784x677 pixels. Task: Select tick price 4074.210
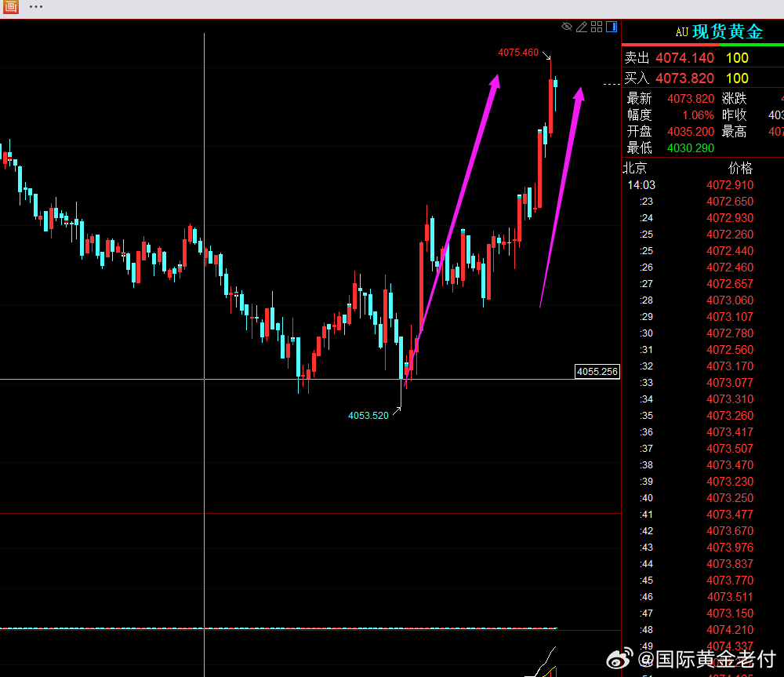[x=730, y=630]
